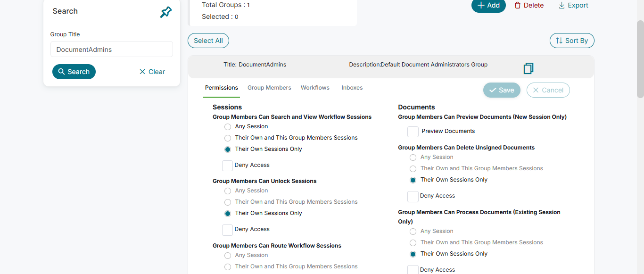
Task: Click the Group Title input field
Action: pyautogui.click(x=112, y=50)
